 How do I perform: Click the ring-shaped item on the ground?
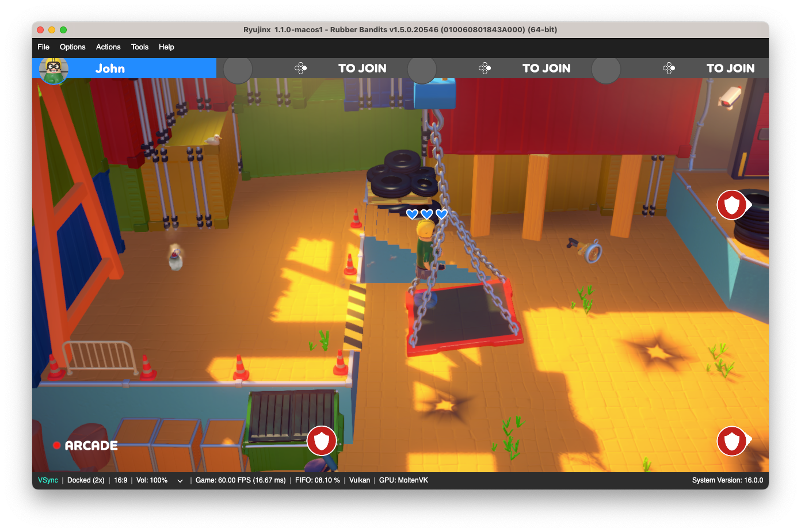(x=593, y=252)
